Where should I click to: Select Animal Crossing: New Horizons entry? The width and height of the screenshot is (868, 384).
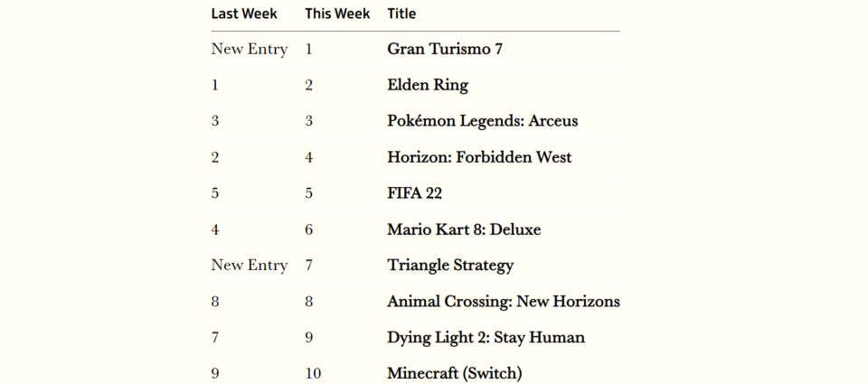pyautogui.click(x=504, y=302)
